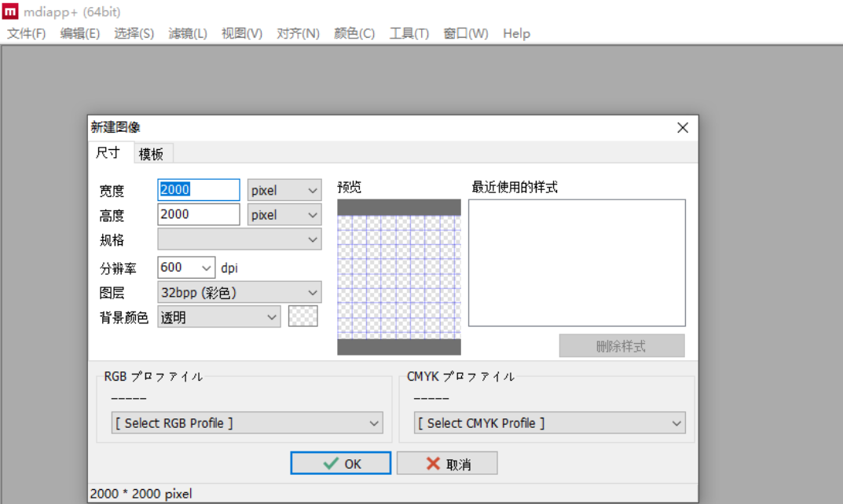
Task: Click the background color swatch
Action: click(302, 315)
